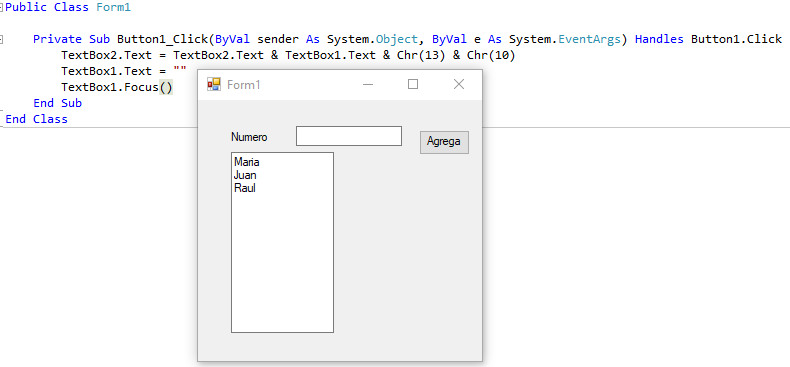
Task: Click the Numero label
Action: point(249,137)
